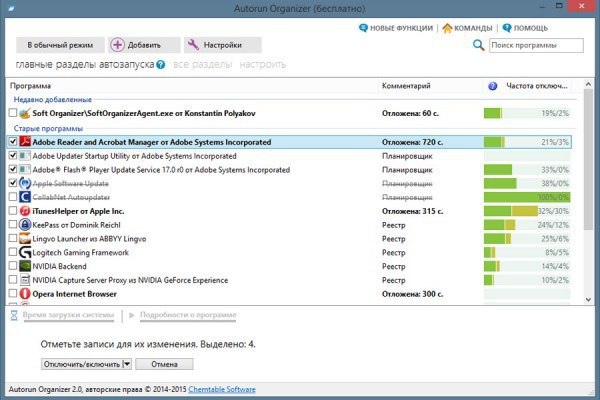Click the Apple Software Update icon
The height and width of the screenshot is (400, 600).
tap(25, 183)
